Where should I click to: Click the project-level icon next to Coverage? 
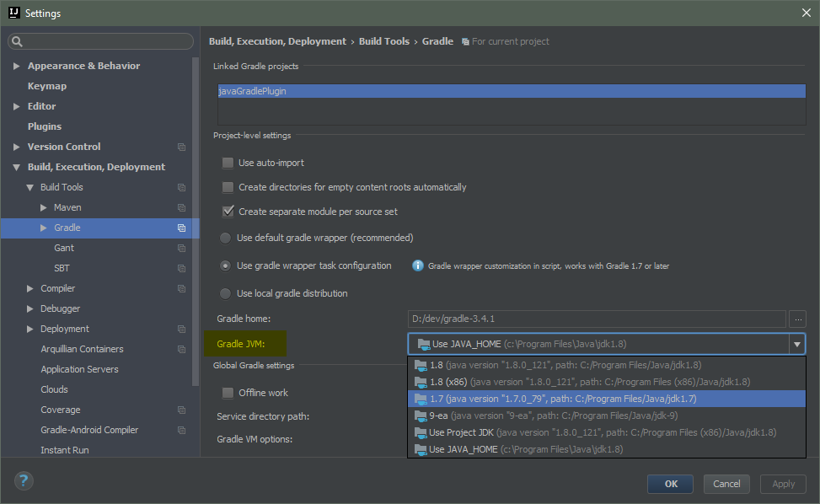(181, 410)
